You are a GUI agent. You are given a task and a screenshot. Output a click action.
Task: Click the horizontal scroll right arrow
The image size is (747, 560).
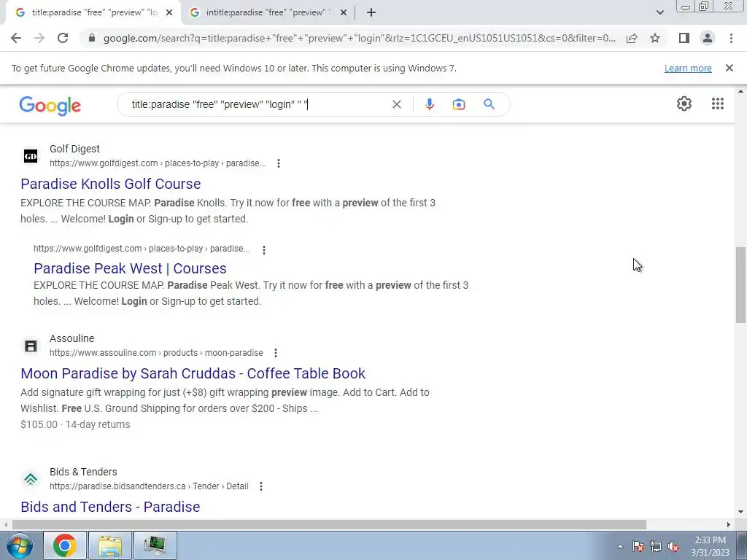click(729, 525)
